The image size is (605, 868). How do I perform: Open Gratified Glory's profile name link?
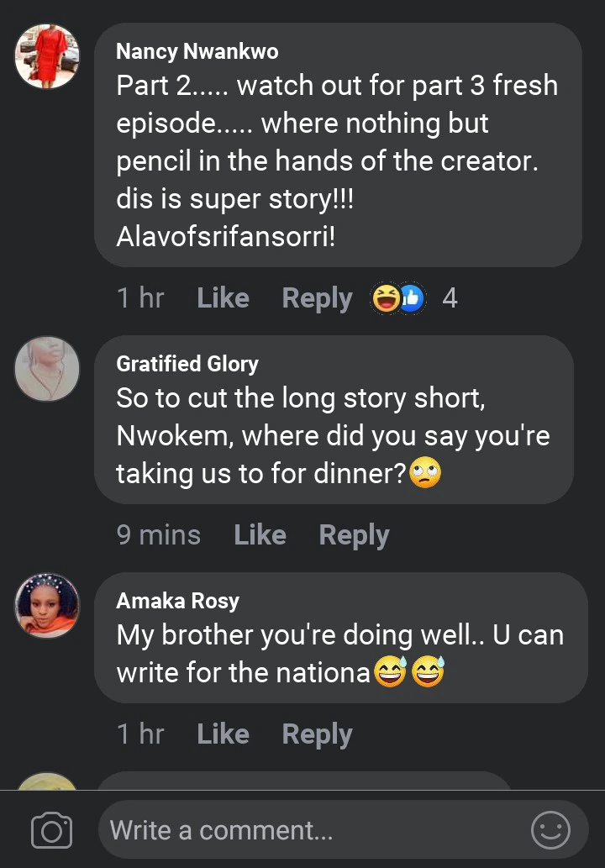[187, 364]
